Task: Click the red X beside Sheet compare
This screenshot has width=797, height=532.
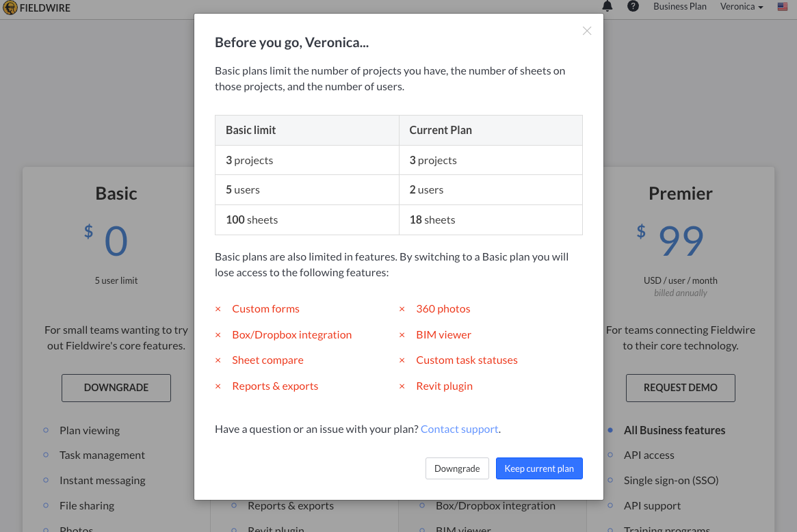Action: pos(218,360)
